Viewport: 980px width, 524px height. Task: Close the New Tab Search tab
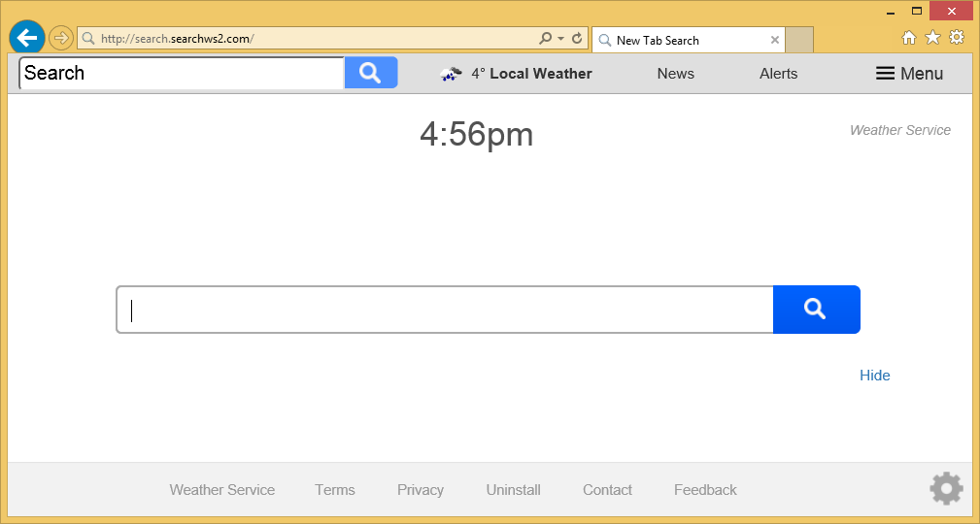[775, 40]
